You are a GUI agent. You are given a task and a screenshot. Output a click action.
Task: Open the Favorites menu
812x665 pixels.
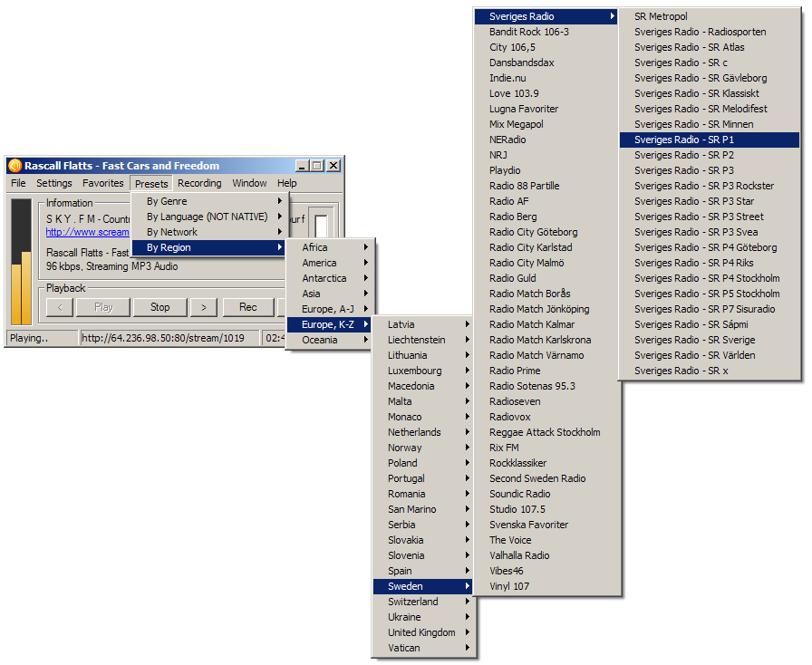[x=103, y=183]
